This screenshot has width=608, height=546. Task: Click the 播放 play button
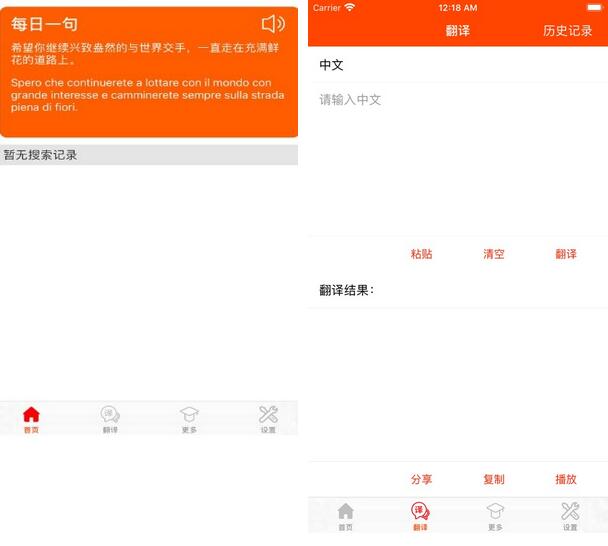point(566,479)
